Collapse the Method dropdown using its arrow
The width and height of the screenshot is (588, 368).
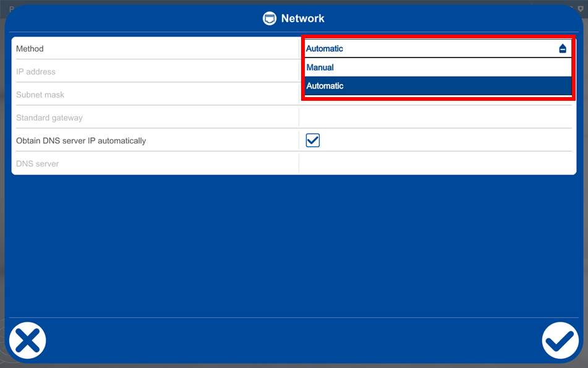563,49
